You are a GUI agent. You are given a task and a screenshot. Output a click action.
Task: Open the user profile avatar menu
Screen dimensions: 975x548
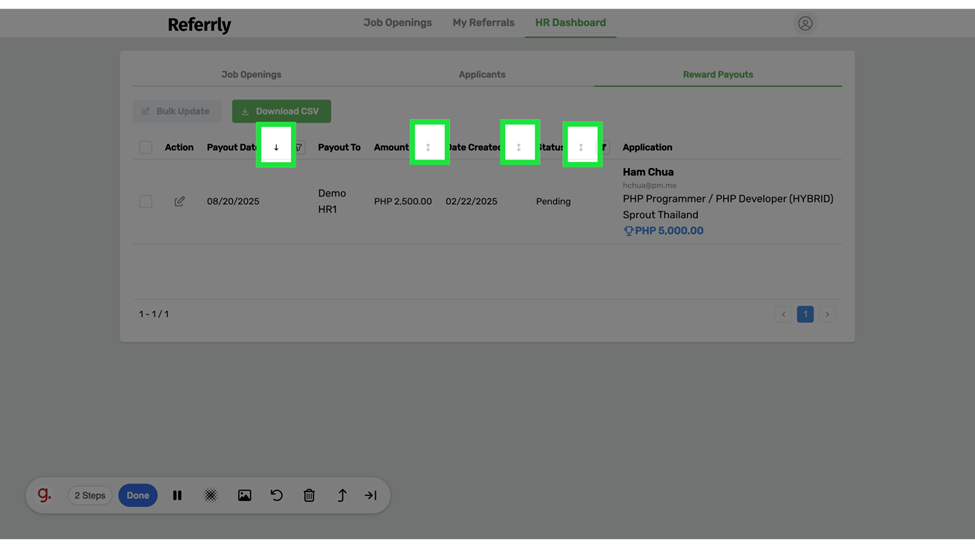click(805, 23)
